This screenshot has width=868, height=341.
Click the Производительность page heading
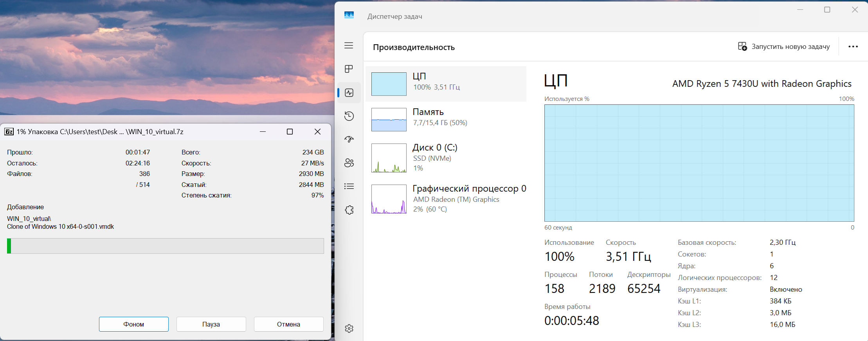click(x=414, y=47)
